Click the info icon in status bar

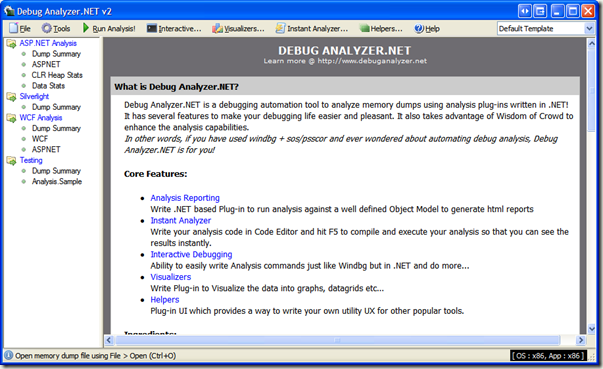pyautogui.click(x=8, y=355)
